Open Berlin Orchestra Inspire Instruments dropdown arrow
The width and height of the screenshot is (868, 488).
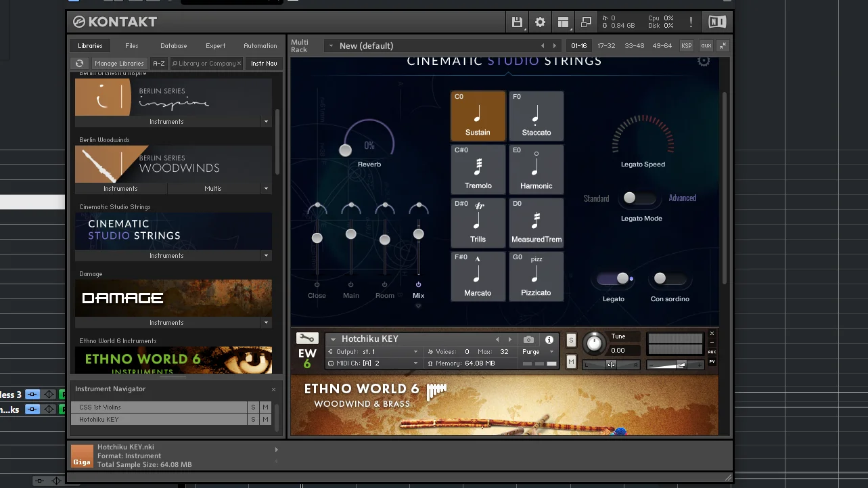[266, 122]
